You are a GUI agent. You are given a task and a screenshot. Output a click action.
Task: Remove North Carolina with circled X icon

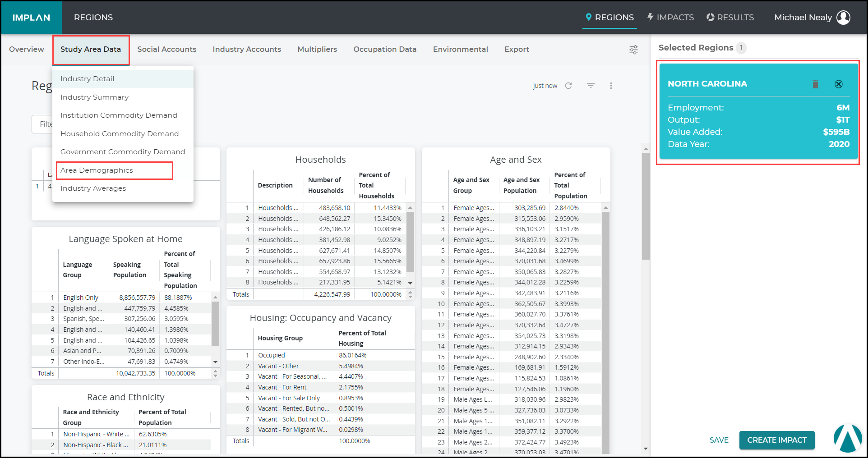click(x=839, y=84)
